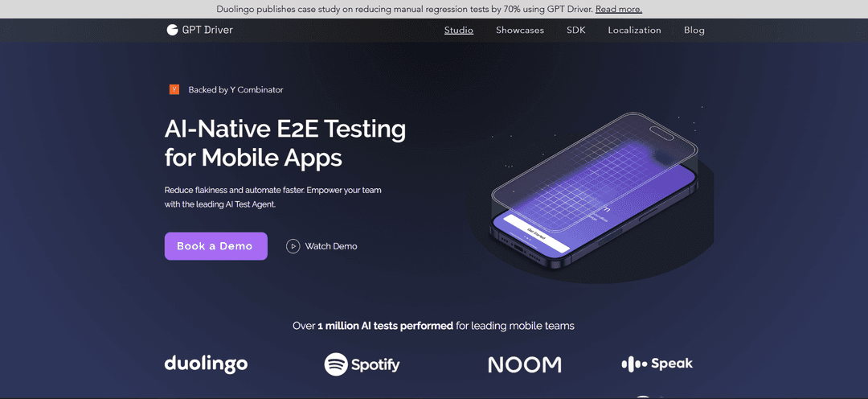868x399 pixels.
Task: Follow the Read more link in banner
Action: [619, 9]
